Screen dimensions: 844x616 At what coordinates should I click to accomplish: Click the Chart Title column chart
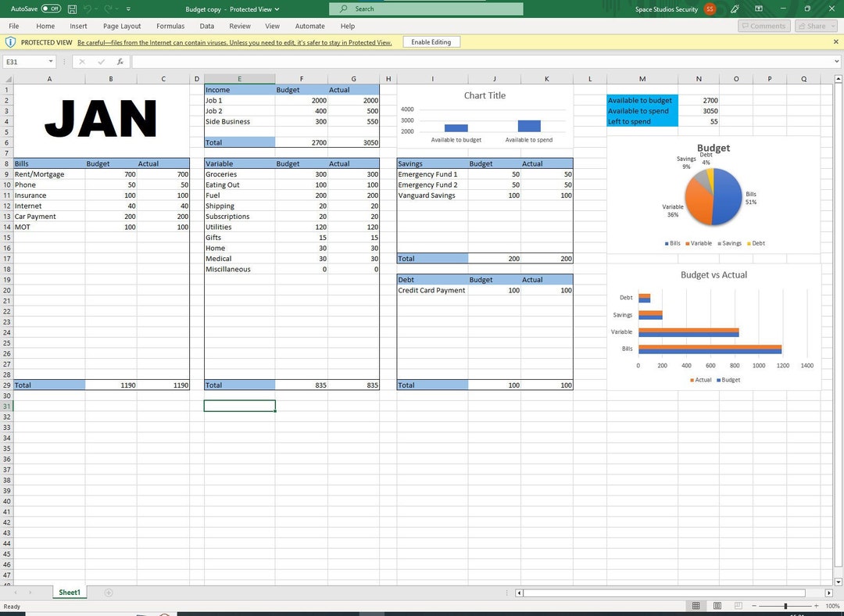(x=485, y=116)
